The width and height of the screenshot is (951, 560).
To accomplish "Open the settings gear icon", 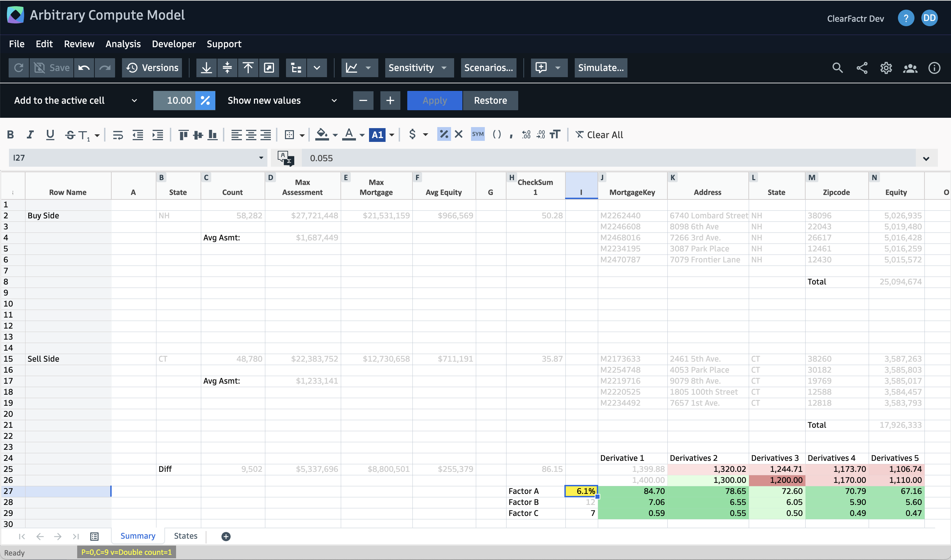I will (886, 68).
